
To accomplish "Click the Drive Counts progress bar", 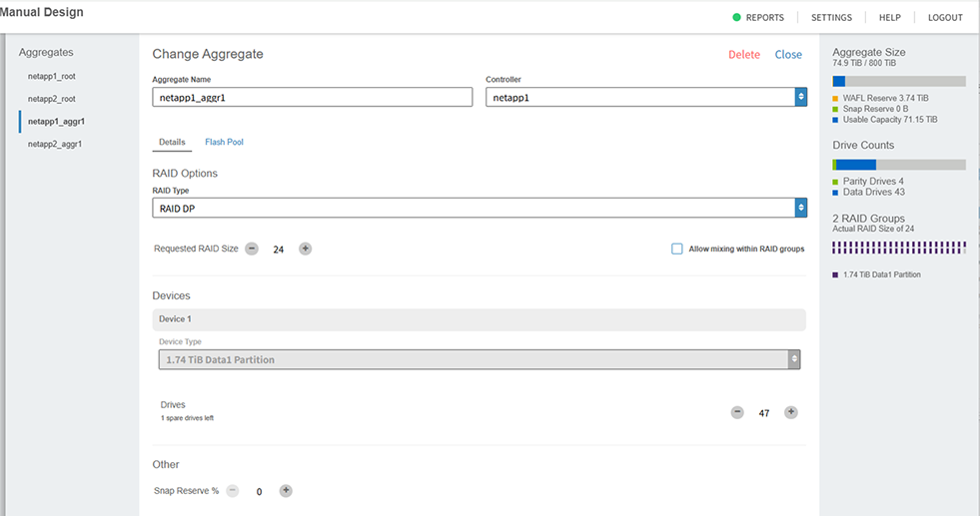I will click(x=899, y=165).
